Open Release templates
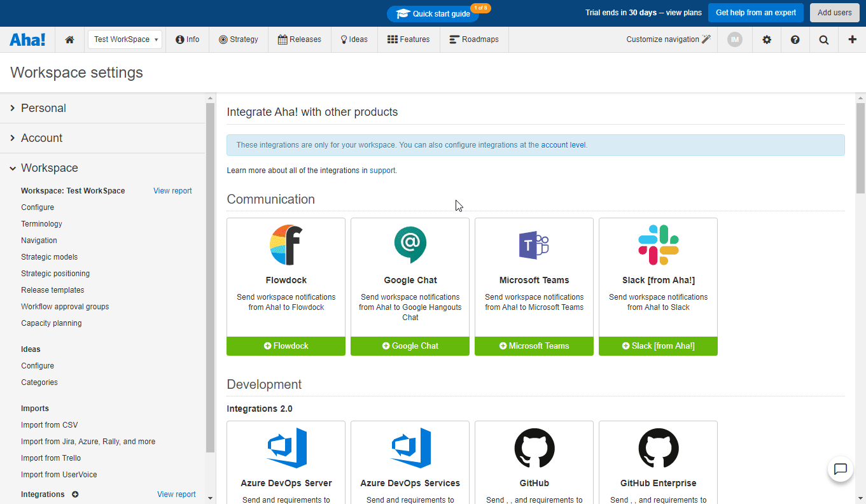The width and height of the screenshot is (866, 504). click(x=52, y=290)
